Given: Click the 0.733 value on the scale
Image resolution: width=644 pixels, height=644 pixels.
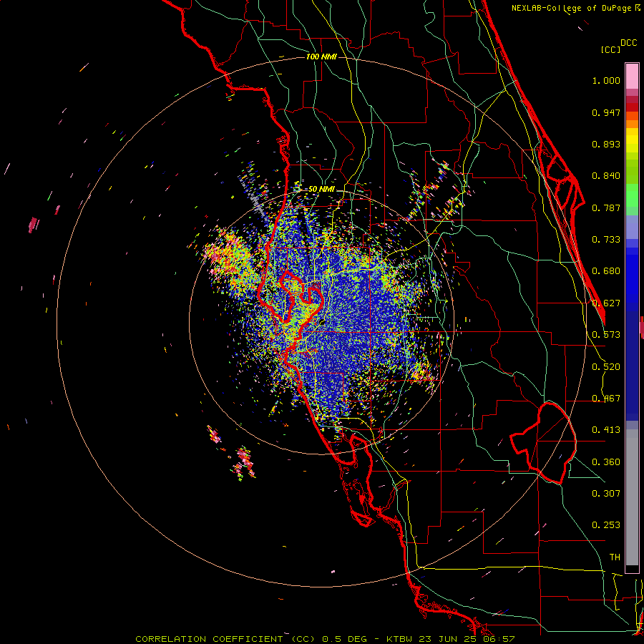Looking at the screenshot, I should click(x=606, y=240).
